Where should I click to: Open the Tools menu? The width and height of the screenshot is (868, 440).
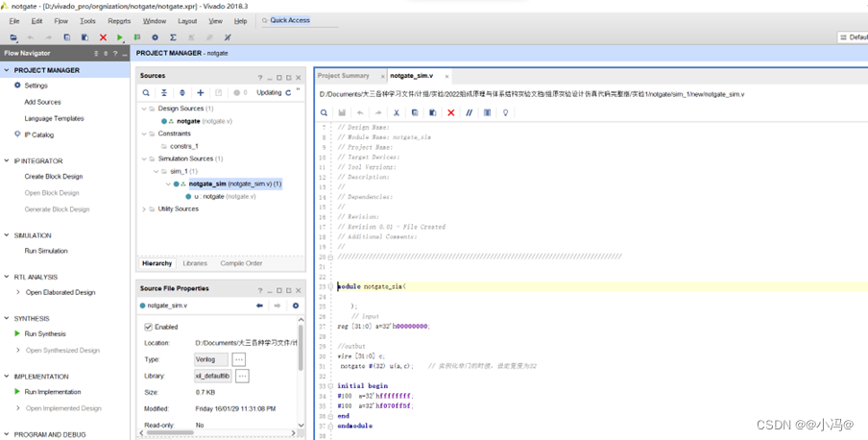(x=87, y=21)
